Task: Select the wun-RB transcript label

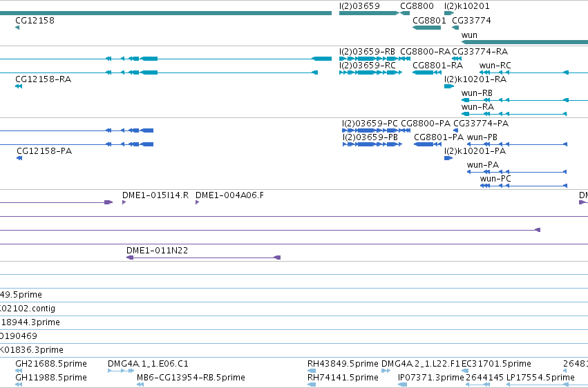Action: click(x=477, y=93)
